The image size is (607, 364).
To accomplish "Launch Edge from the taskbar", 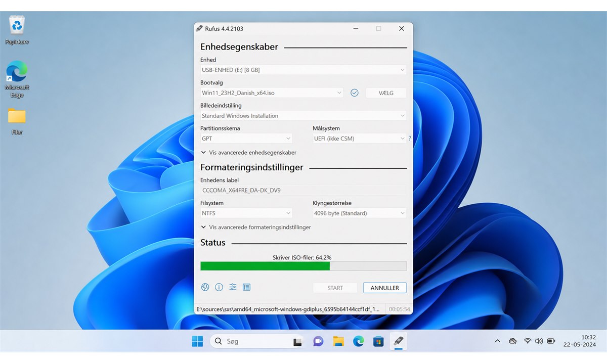I will [x=359, y=341].
